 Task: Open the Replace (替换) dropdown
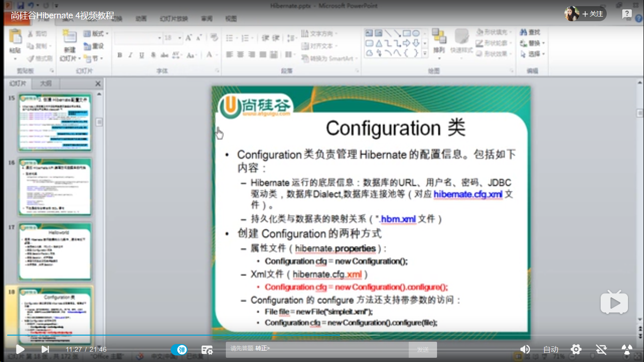coord(532,43)
